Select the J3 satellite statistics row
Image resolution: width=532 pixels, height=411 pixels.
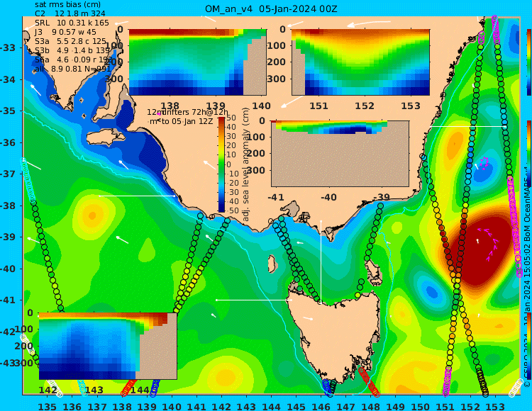65,32
